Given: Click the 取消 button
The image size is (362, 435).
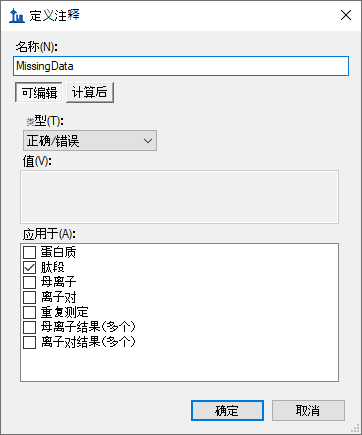Looking at the screenshot, I should point(308,410).
